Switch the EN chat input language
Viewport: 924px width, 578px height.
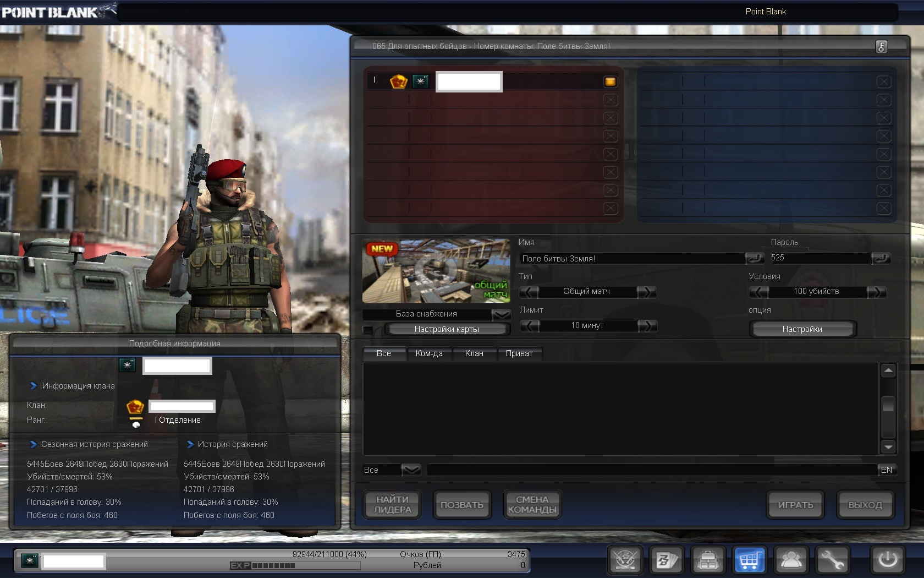click(x=887, y=470)
